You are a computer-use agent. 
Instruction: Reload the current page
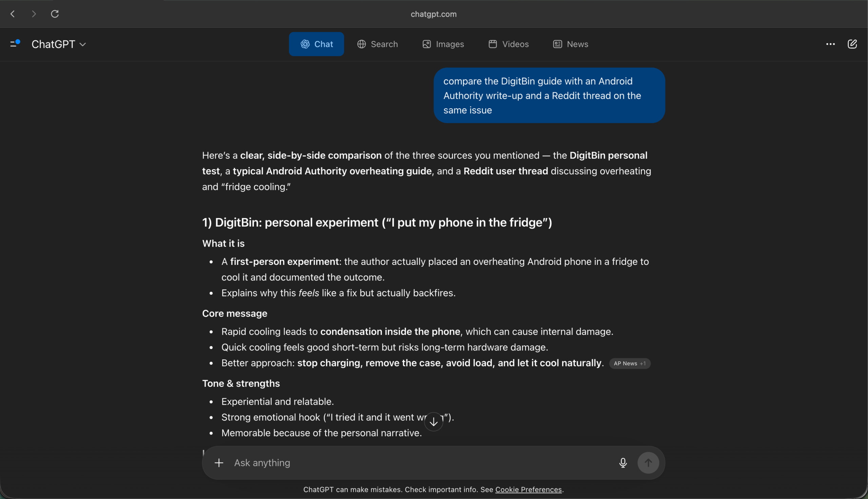(x=55, y=14)
